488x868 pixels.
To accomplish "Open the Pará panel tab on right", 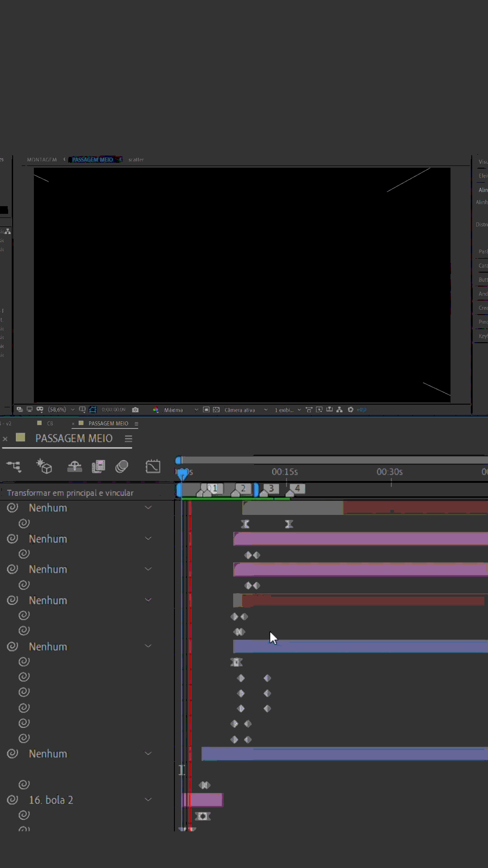I will (x=483, y=251).
